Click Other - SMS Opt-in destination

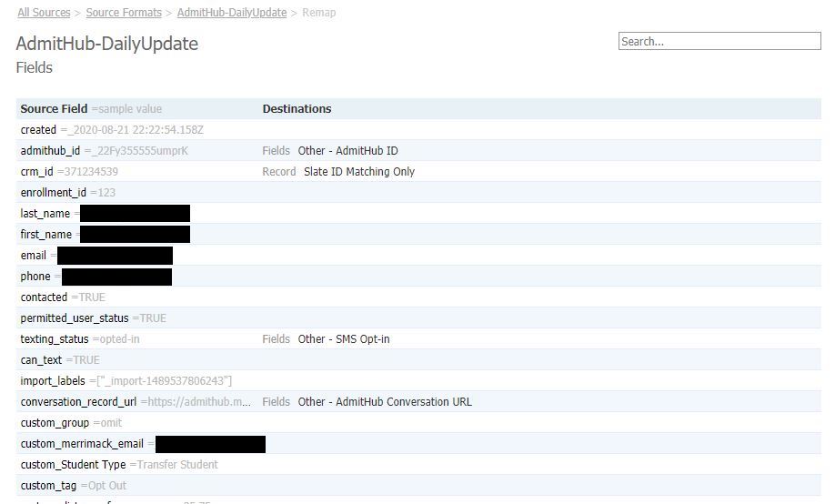[x=344, y=338]
